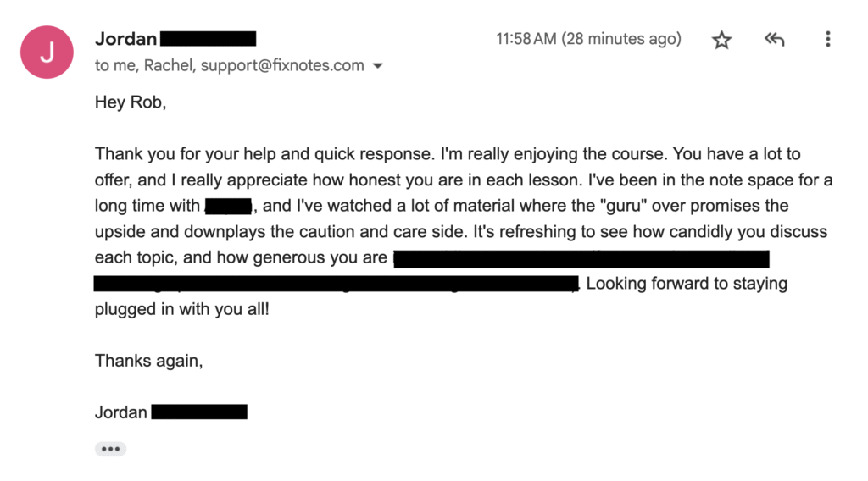868x481 pixels.
Task: Show trimmed content ellipsis button
Action: (x=110, y=449)
